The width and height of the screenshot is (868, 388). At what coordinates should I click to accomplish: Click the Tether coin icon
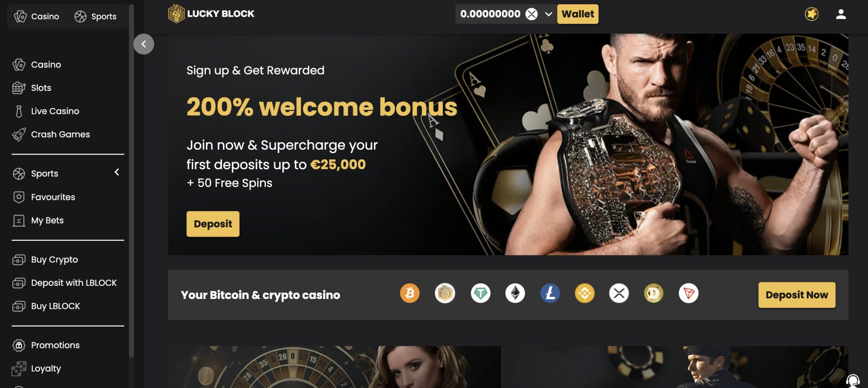[x=480, y=293]
